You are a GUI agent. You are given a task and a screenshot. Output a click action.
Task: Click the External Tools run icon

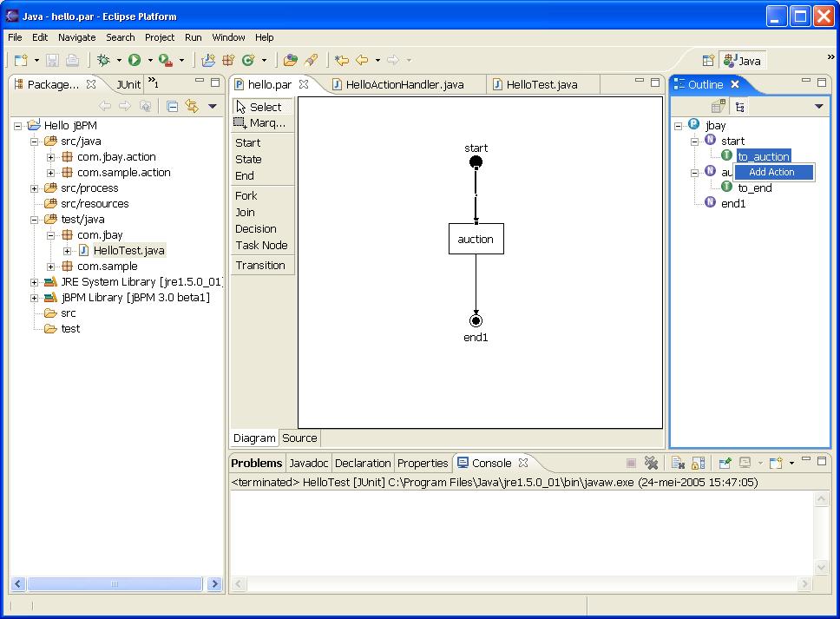point(166,60)
